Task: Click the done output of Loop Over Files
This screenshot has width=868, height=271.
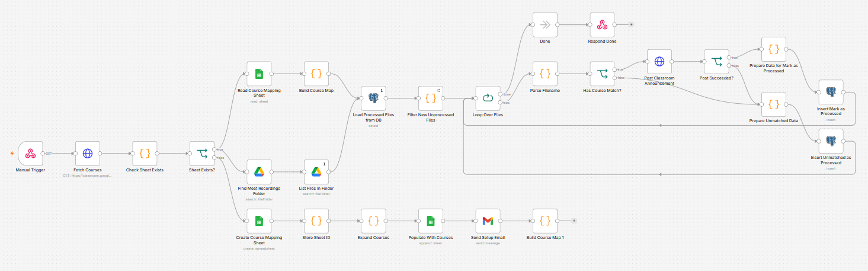Action: pyautogui.click(x=500, y=94)
